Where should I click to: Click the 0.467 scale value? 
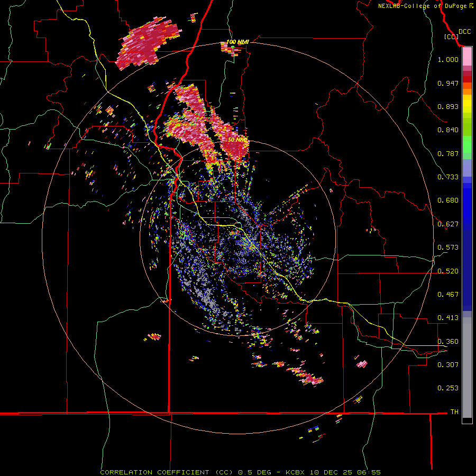pos(448,295)
